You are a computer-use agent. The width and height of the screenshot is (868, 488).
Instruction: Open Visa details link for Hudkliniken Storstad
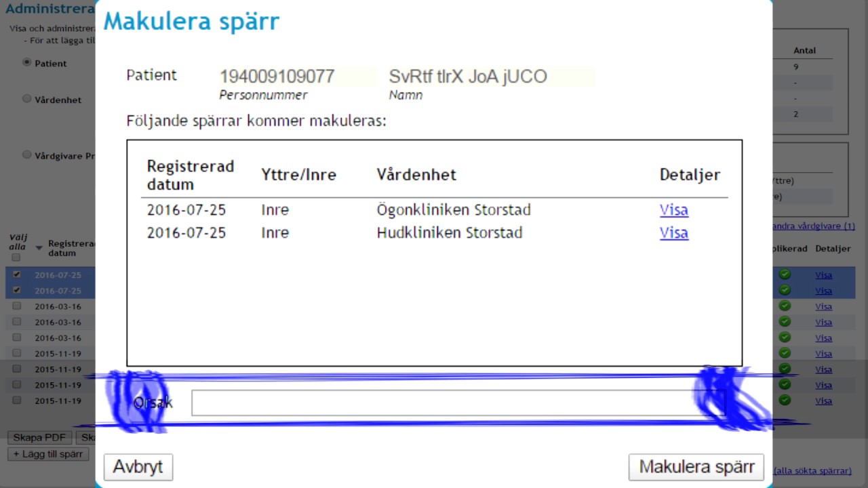674,232
